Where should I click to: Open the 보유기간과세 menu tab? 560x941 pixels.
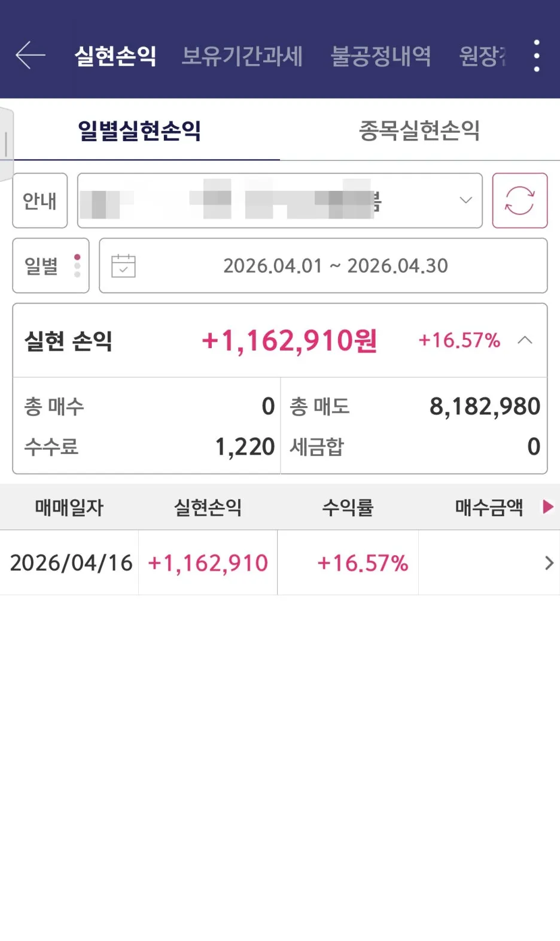tap(242, 56)
